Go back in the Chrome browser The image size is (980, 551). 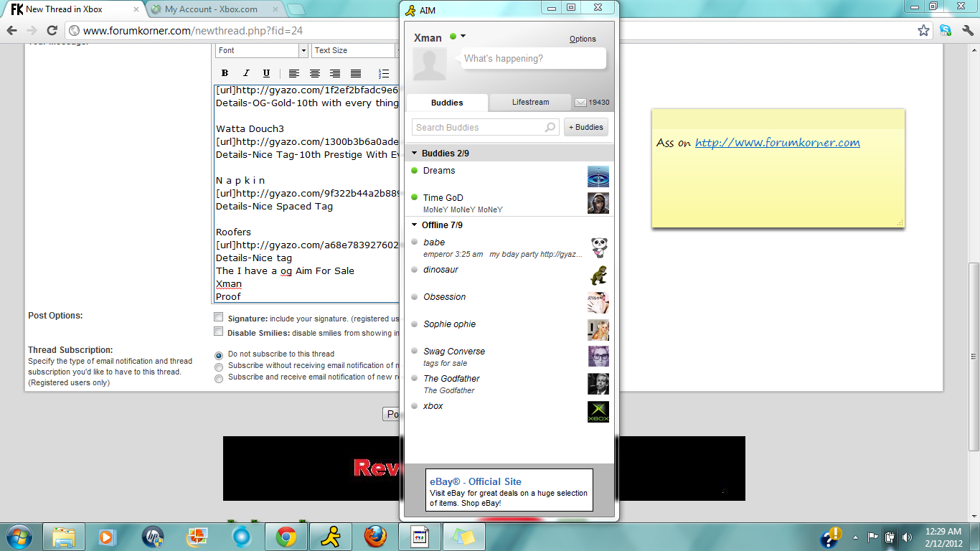point(12,31)
